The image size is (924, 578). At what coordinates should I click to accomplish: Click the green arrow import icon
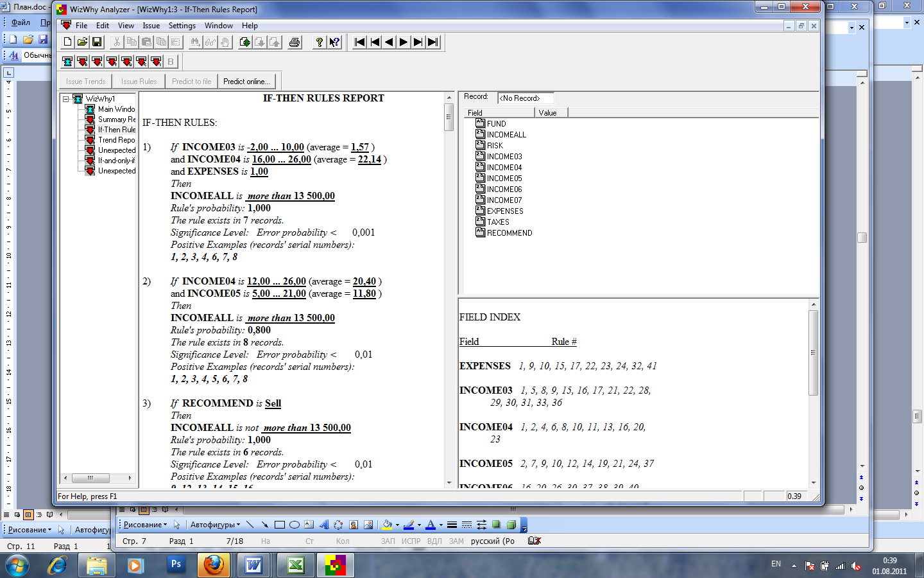click(244, 42)
